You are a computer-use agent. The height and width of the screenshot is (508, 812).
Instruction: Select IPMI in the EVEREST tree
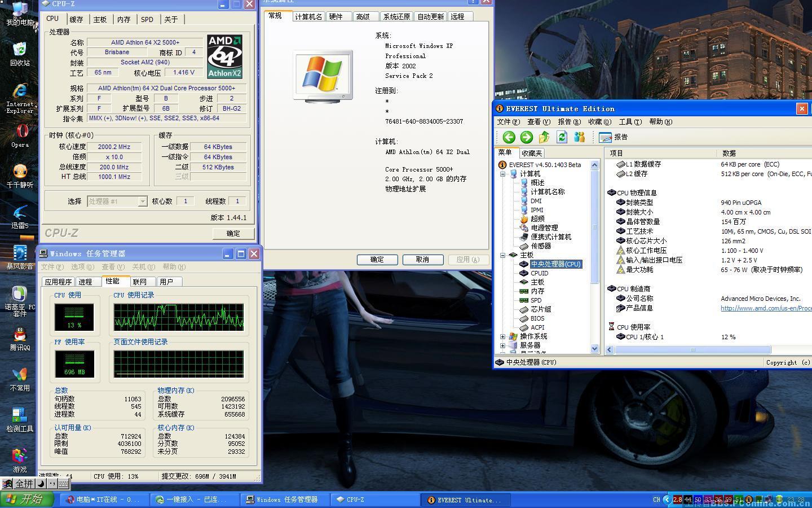537,210
